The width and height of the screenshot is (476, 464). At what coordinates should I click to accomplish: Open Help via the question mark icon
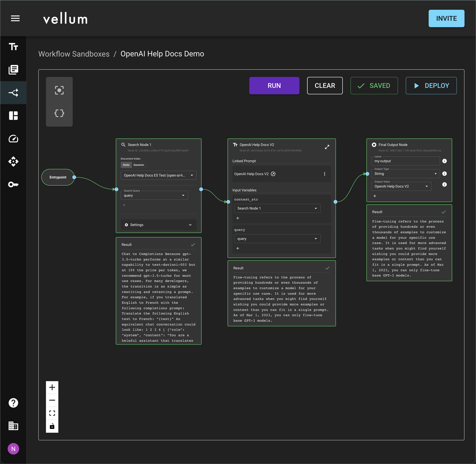coord(13,403)
